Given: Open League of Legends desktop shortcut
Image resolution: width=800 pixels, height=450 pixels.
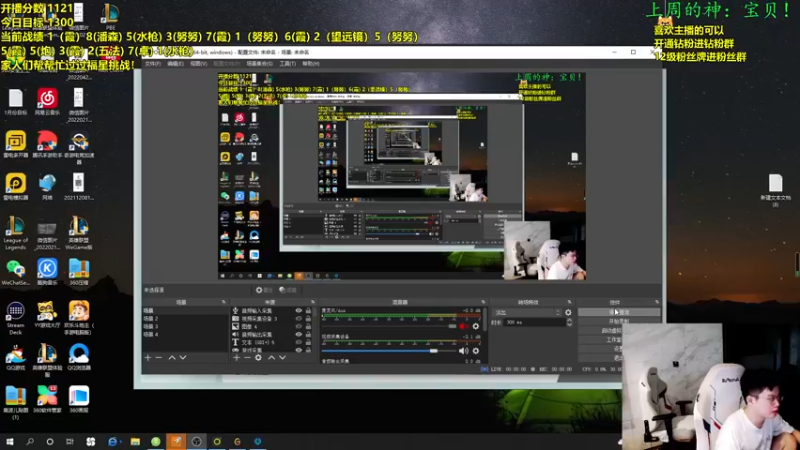Looking at the screenshot, I should click(x=15, y=233).
